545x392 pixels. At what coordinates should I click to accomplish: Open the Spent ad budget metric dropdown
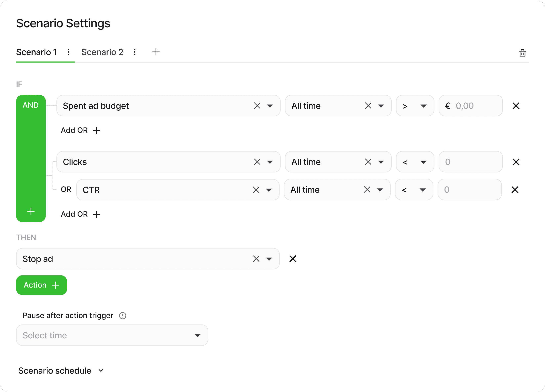(x=270, y=106)
